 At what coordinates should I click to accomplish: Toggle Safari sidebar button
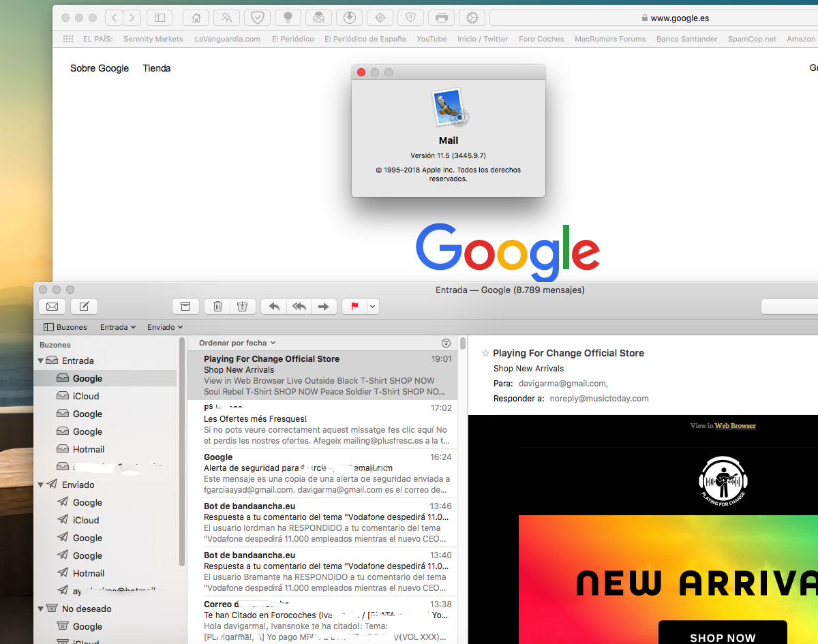(160, 18)
